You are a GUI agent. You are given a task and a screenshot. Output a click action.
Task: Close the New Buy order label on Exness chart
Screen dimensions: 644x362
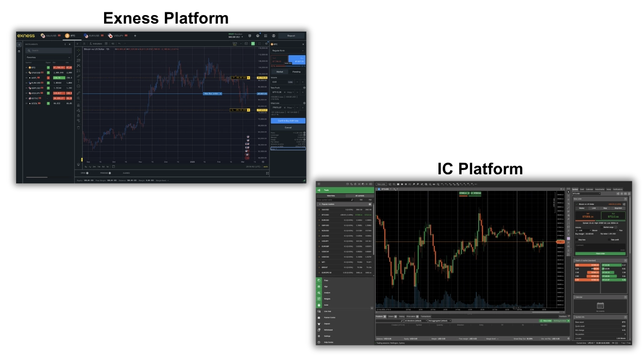coord(221,93)
